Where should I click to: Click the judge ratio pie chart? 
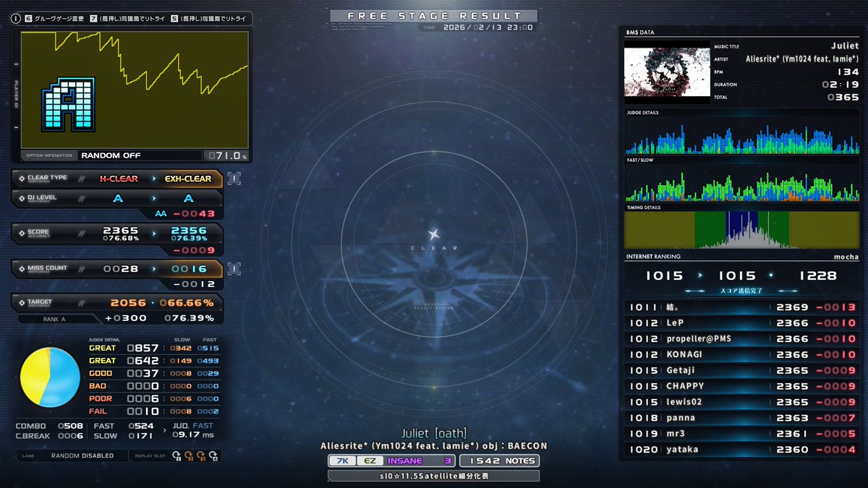tap(49, 377)
